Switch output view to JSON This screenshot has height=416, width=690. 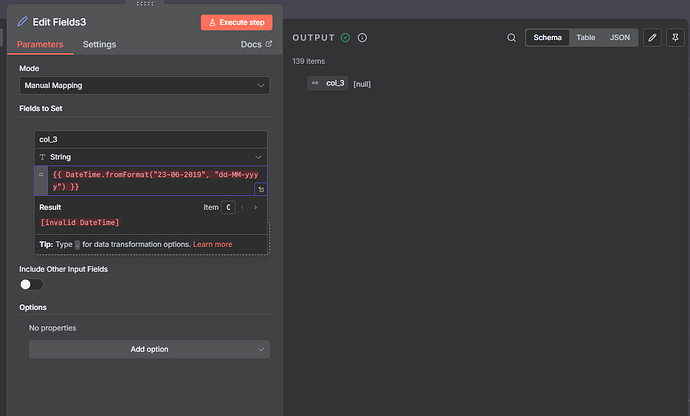619,38
